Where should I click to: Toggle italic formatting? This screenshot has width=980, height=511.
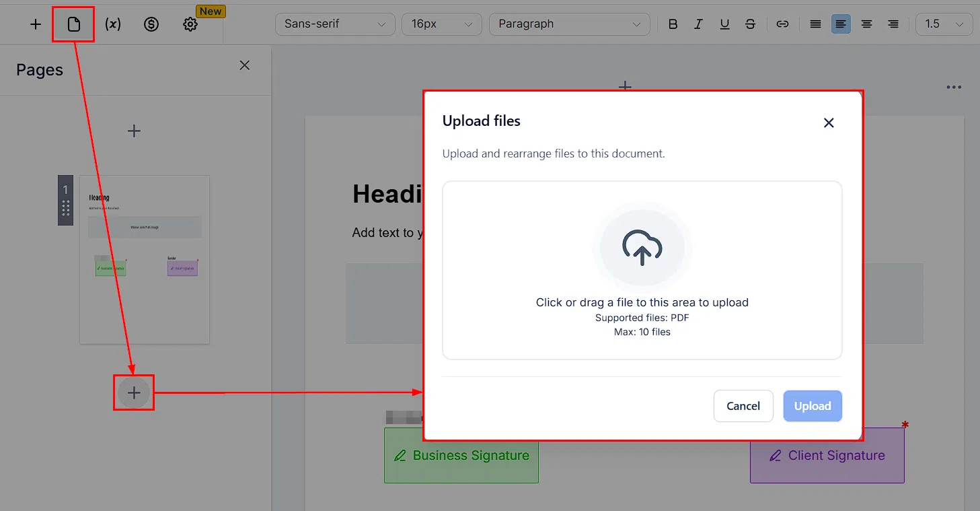point(698,24)
